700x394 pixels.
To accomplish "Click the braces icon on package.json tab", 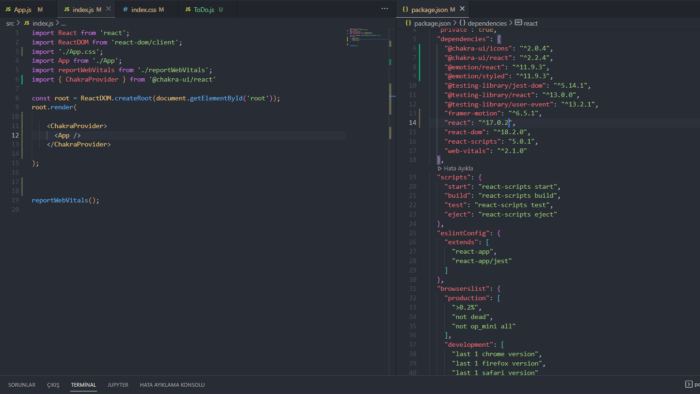I will (x=405, y=9).
